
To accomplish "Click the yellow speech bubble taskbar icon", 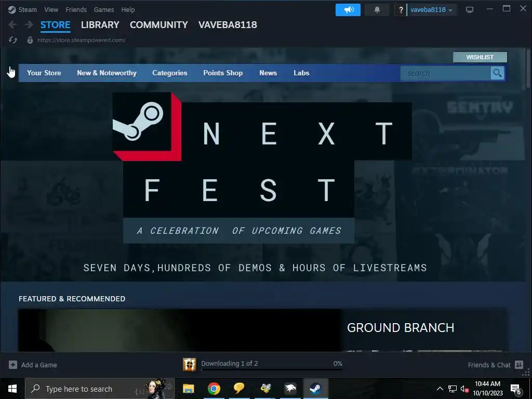I will 239,389.
